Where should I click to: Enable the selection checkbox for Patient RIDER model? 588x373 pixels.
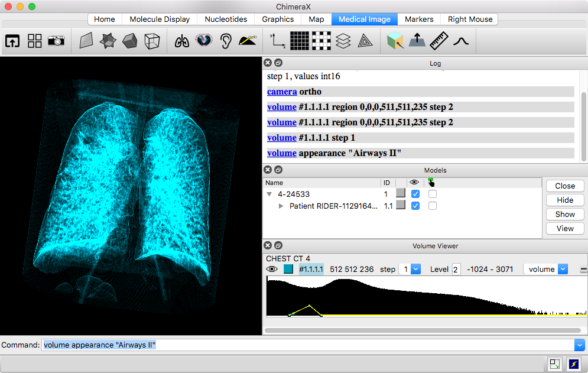433,206
